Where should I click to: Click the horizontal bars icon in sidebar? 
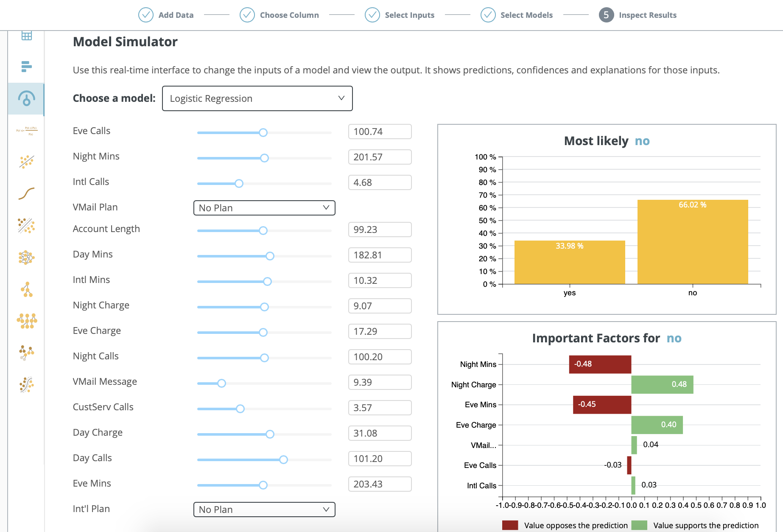pyautogui.click(x=26, y=67)
